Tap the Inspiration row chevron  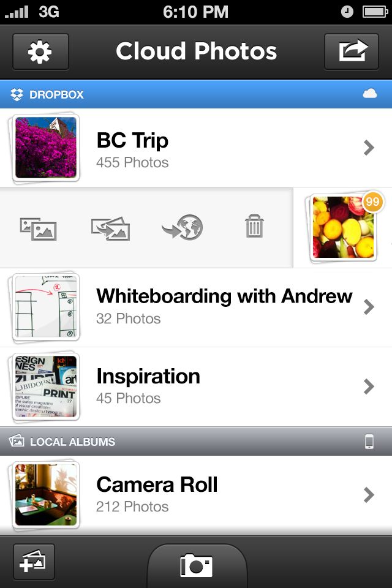(369, 386)
